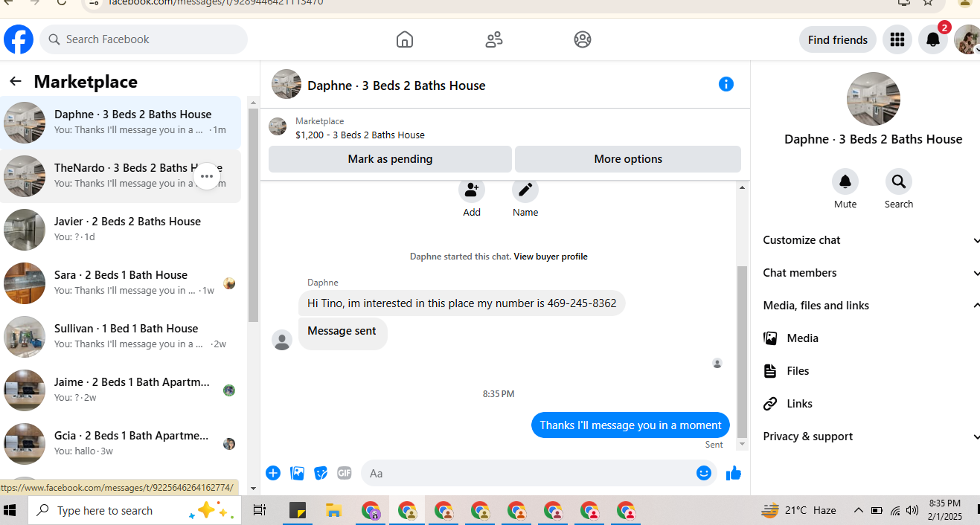Open options menu on TheNardo chat row
Image resolution: width=980 pixels, height=525 pixels.
[x=207, y=176]
